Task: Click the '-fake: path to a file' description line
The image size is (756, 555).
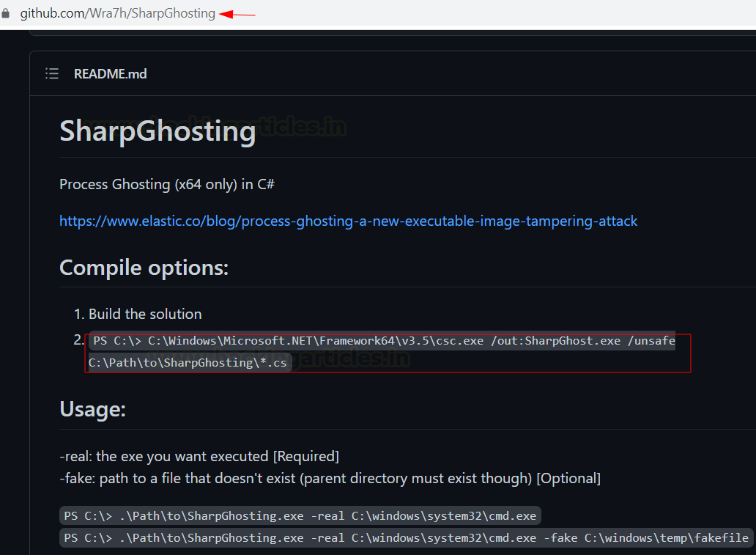Action: [x=330, y=479]
